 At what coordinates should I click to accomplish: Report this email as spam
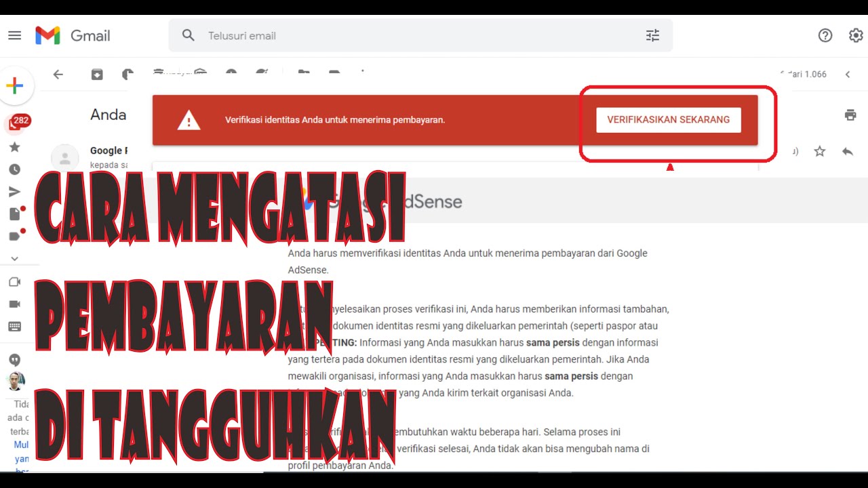coord(127,75)
